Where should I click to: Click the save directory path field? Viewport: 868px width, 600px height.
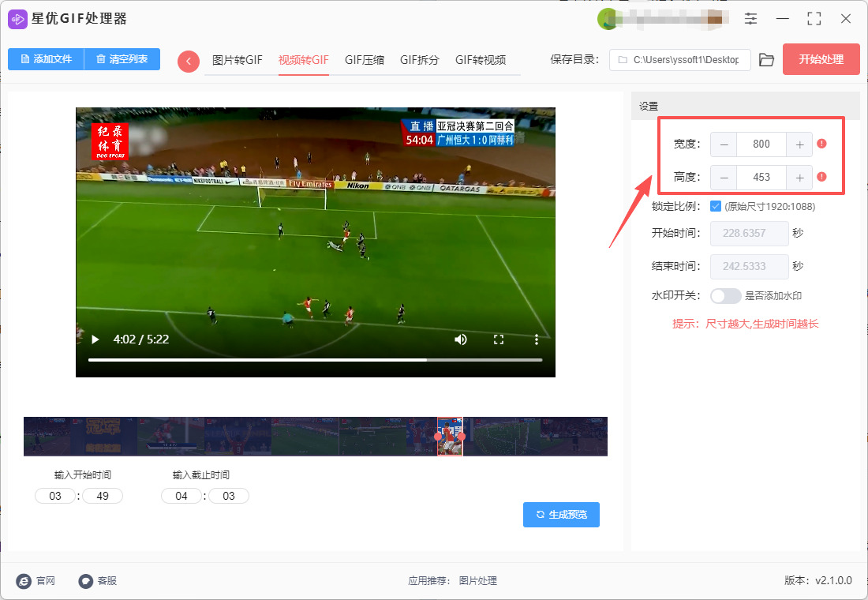point(679,60)
